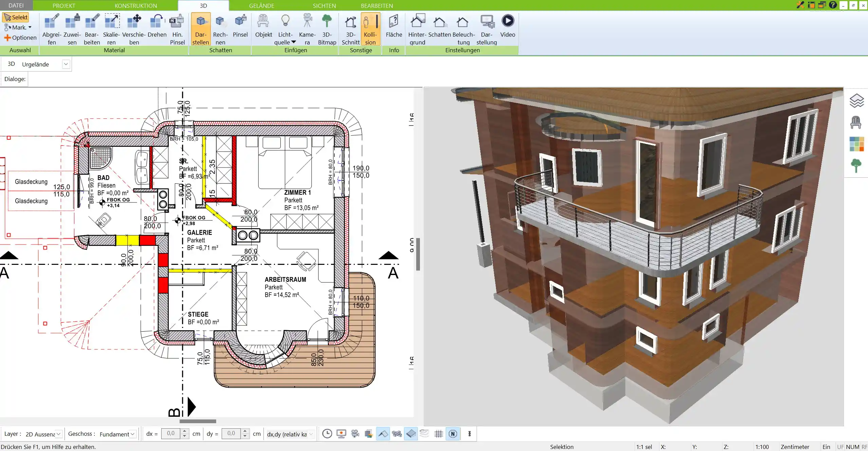The image size is (868, 451).
Task: Expand the Urgelände view selector
Action: pos(66,64)
